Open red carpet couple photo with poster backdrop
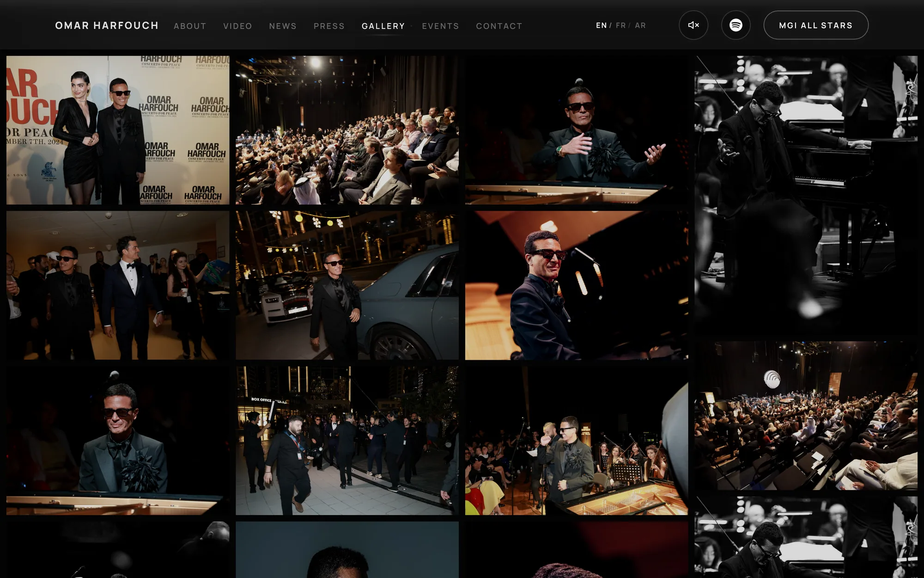Image resolution: width=924 pixels, height=578 pixels. tap(118, 130)
